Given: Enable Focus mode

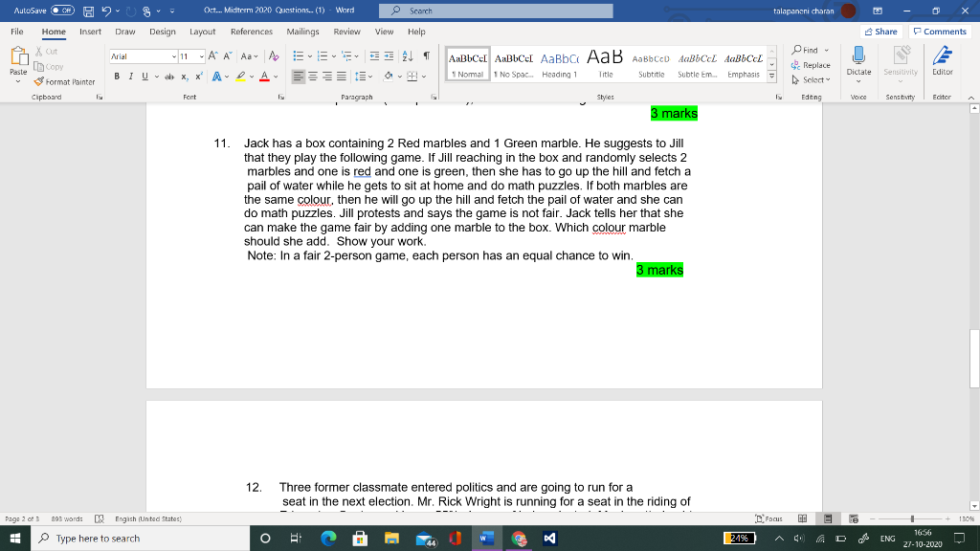Looking at the screenshot, I should tap(768, 518).
